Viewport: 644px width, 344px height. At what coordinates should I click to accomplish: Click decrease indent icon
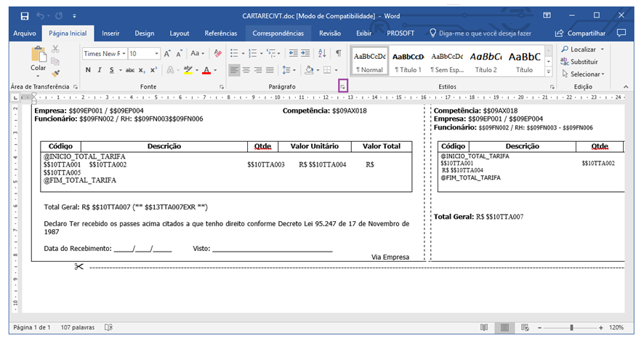293,53
